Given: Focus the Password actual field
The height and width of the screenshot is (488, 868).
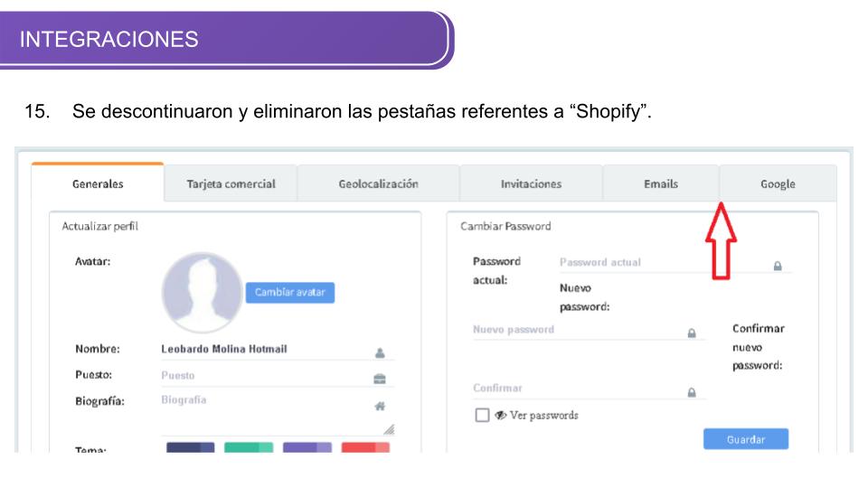Looking at the screenshot, I should point(675,263).
